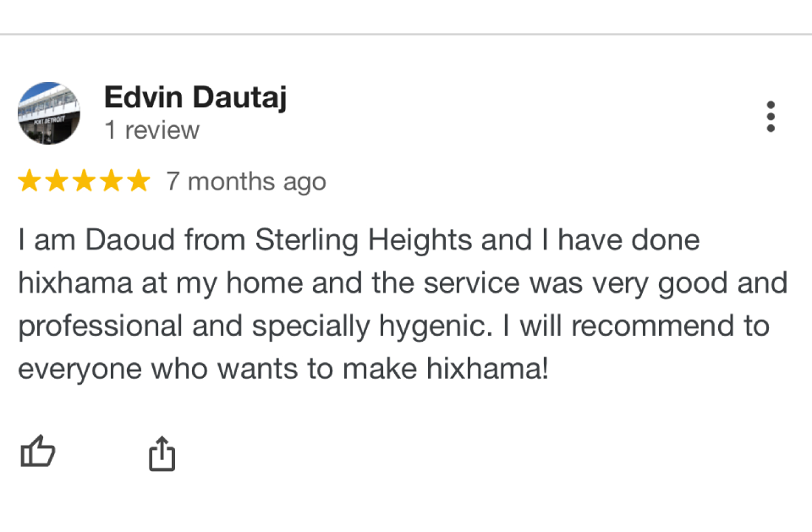Viewport: 812px width, 532px height.
Task: Share this review via share icon
Action: [162, 453]
